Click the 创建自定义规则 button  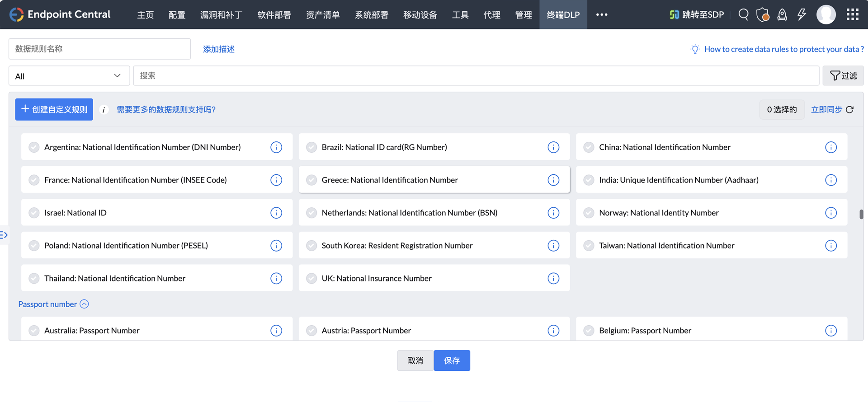point(54,109)
